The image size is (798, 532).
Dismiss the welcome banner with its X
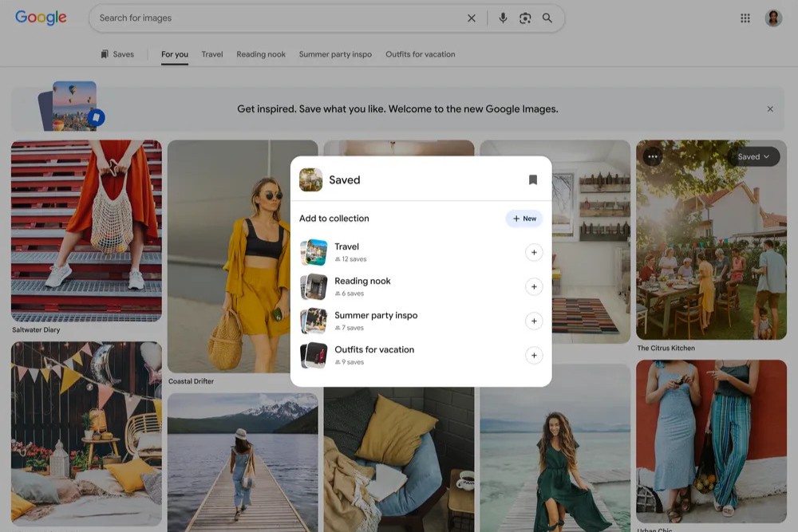[770, 108]
